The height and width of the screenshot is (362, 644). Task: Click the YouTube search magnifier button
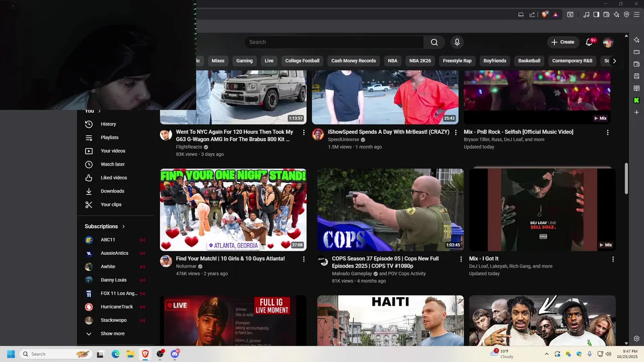click(434, 42)
